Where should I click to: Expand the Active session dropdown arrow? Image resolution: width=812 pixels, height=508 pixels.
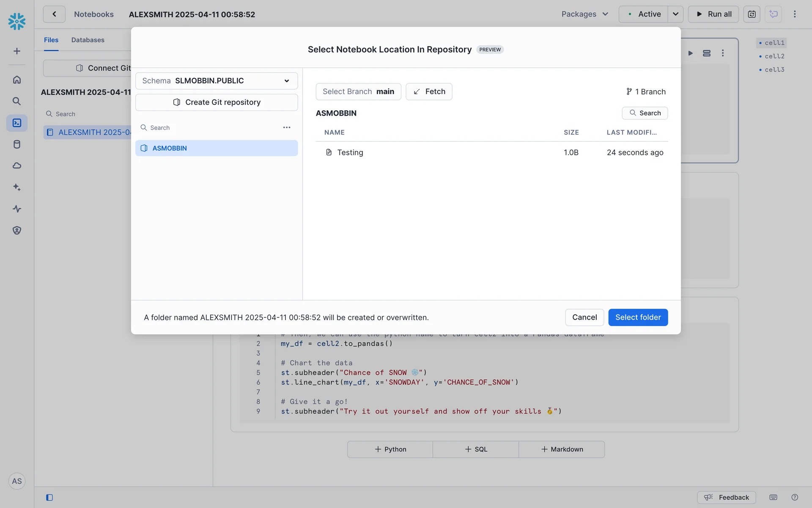675,14
